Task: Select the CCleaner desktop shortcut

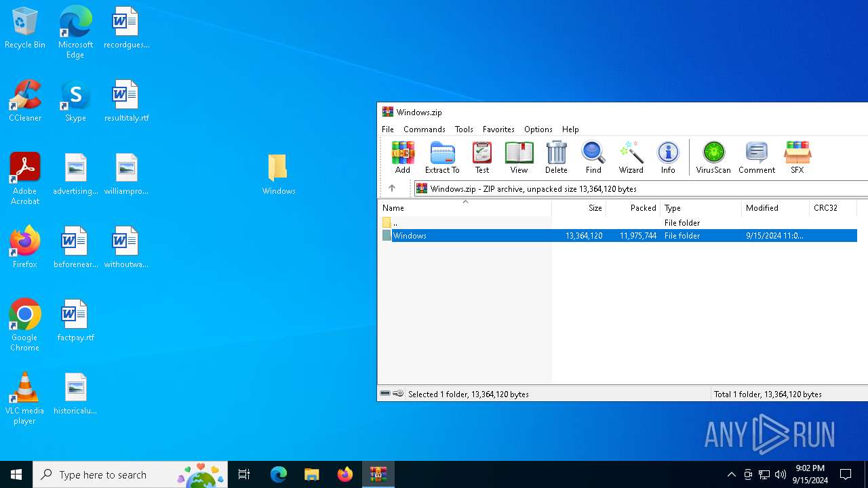Action: 25,101
